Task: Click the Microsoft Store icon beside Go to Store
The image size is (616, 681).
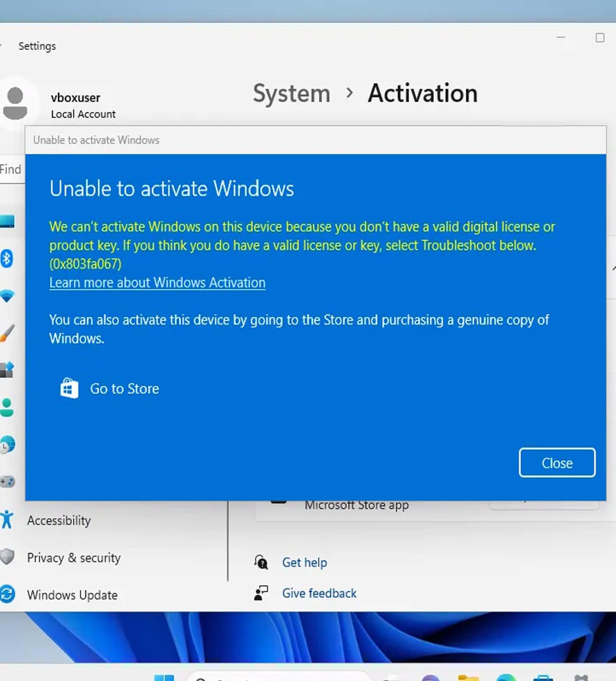Action: [69, 389]
